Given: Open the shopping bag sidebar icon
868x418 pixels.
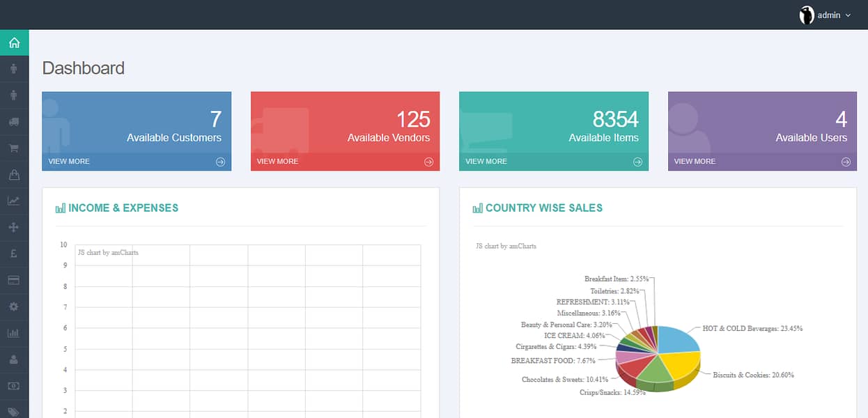Looking at the screenshot, I should tap(14, 174).
